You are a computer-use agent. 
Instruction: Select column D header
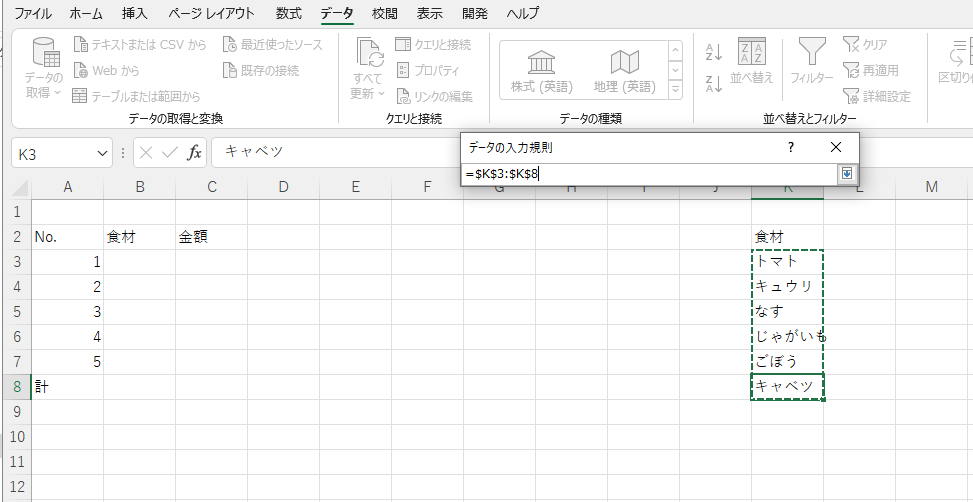284,187
